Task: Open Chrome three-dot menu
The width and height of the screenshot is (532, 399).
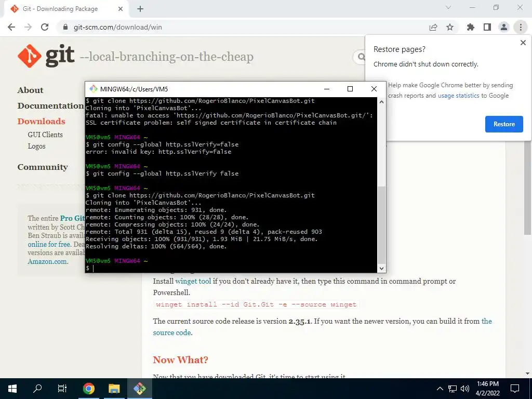Action: (521, 27)
